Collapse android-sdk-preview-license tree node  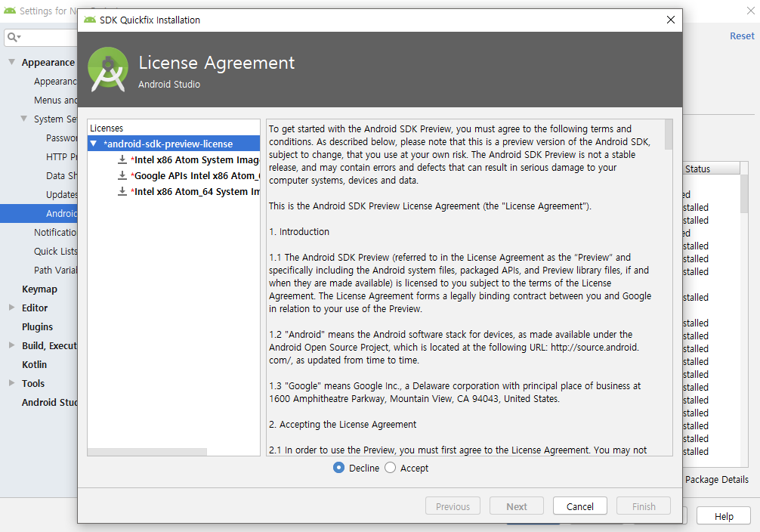pyautogui.click(x=94, y=144)
